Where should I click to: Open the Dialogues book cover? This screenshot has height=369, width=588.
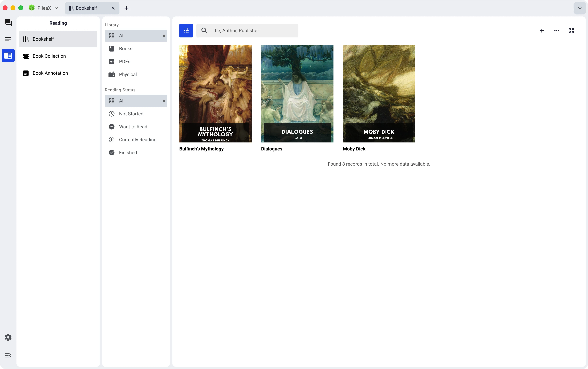[297, 93]
